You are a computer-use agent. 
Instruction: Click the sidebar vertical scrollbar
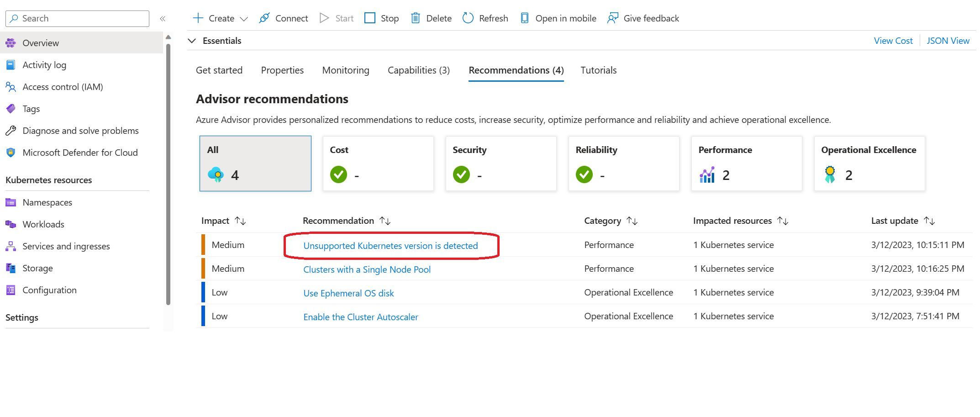pos(168,174)
